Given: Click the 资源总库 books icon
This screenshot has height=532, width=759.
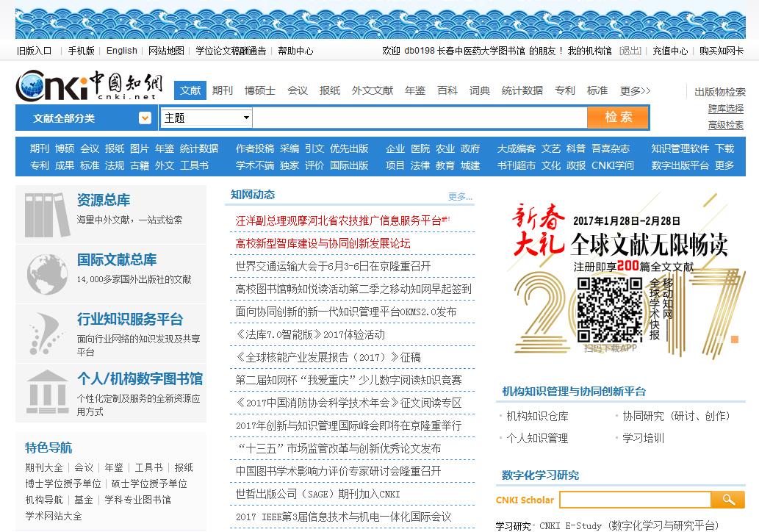Looking at the screenshot, I should (x=46, y=215).
